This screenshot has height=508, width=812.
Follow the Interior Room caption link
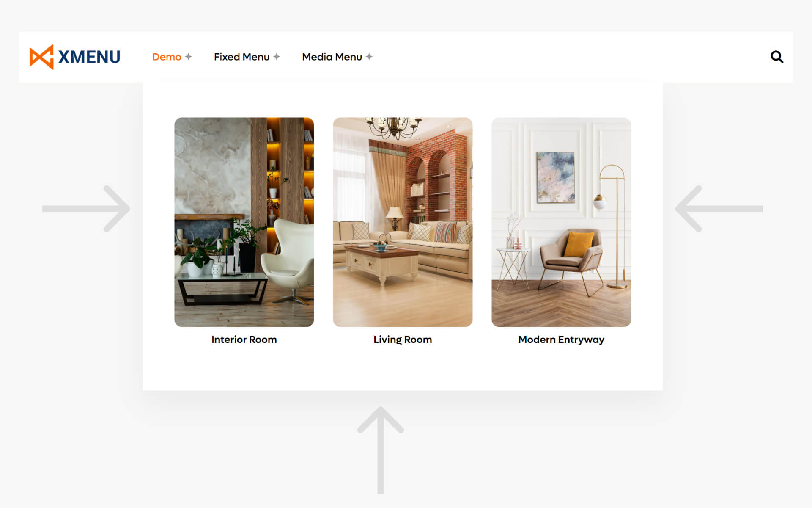click(x=244, y=340)
